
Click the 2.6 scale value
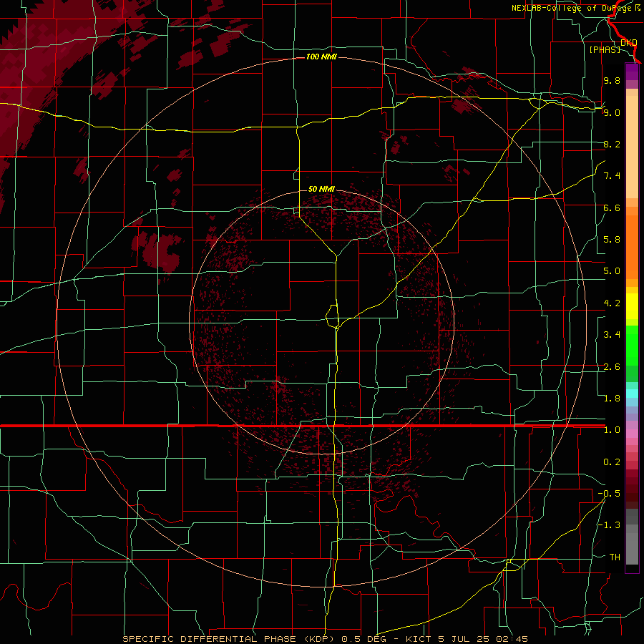(612, 367)
